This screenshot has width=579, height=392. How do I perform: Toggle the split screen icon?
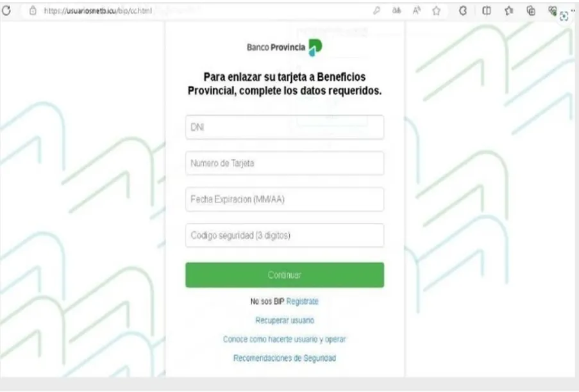[x=487, y=11]
